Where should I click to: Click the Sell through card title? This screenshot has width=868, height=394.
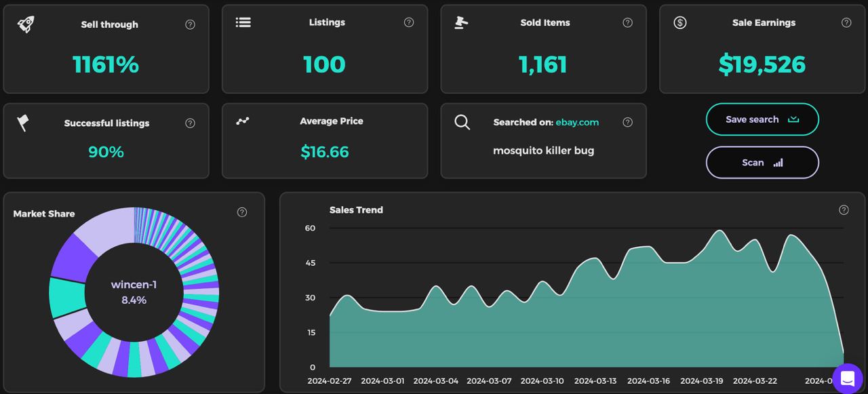pos(110,24)
